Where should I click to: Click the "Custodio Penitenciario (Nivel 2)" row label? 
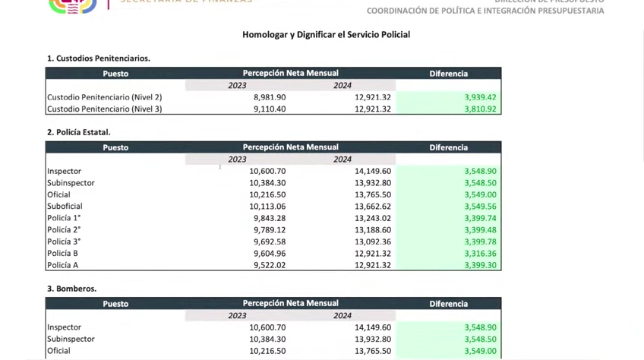pyautogui.click(x=104, y=97)
